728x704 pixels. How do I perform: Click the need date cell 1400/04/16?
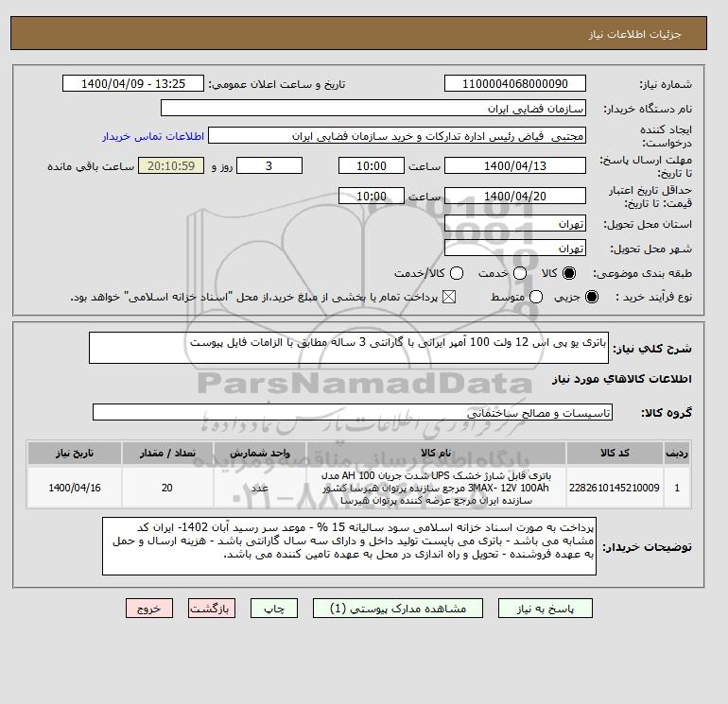pos(75,488)
